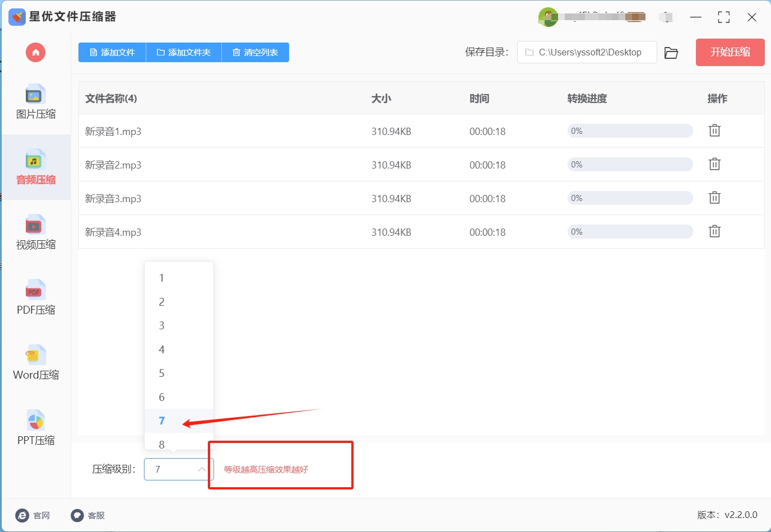Choose compression level 8

(x=179, y=442)
